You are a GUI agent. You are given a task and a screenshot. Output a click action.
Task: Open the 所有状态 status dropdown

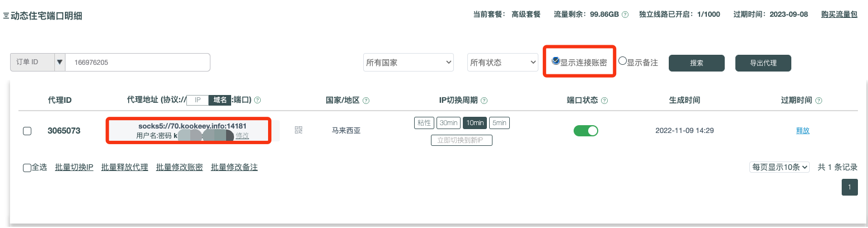coord(503,63)
